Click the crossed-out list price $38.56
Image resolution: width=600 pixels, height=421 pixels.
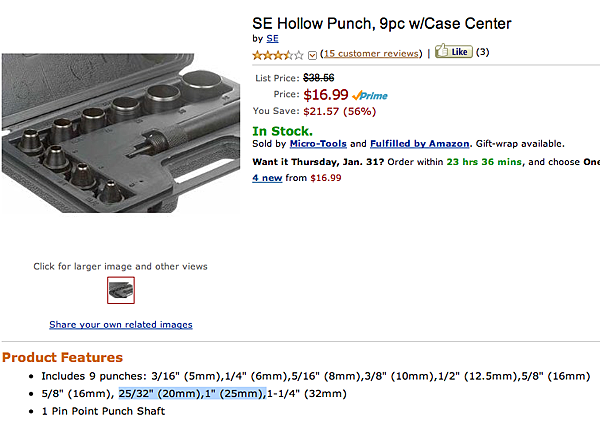point(319,78)
